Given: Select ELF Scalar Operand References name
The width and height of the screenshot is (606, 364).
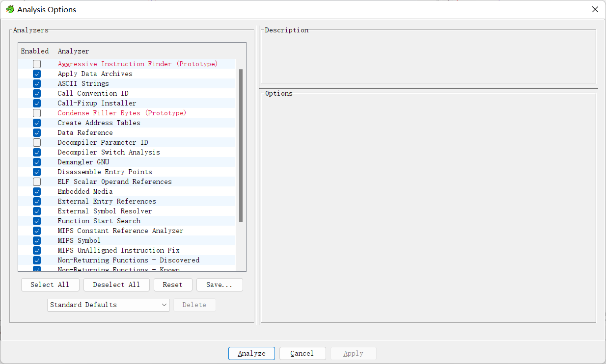Looking at the screenshot, I should pos(114,182).
